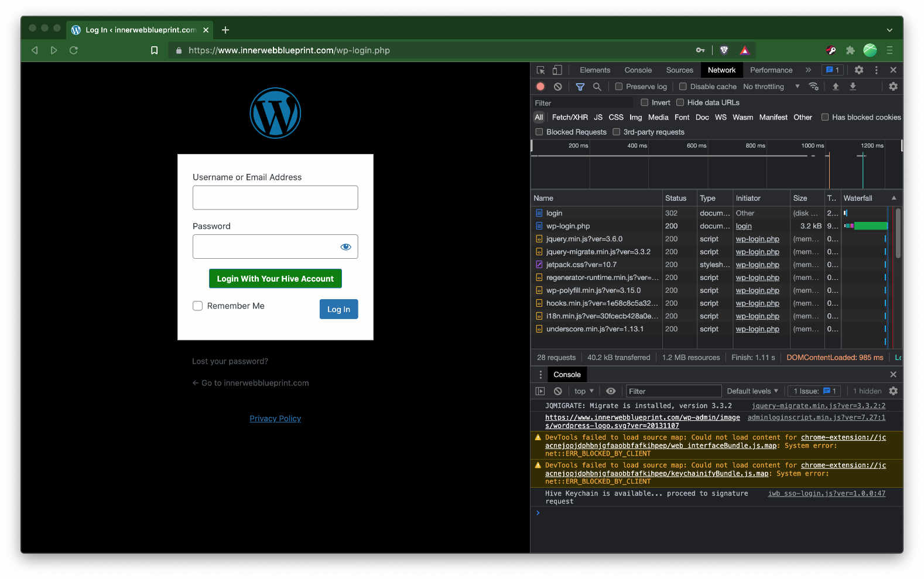Click the Username or Email Address field
924x579 pixels.
275,198
